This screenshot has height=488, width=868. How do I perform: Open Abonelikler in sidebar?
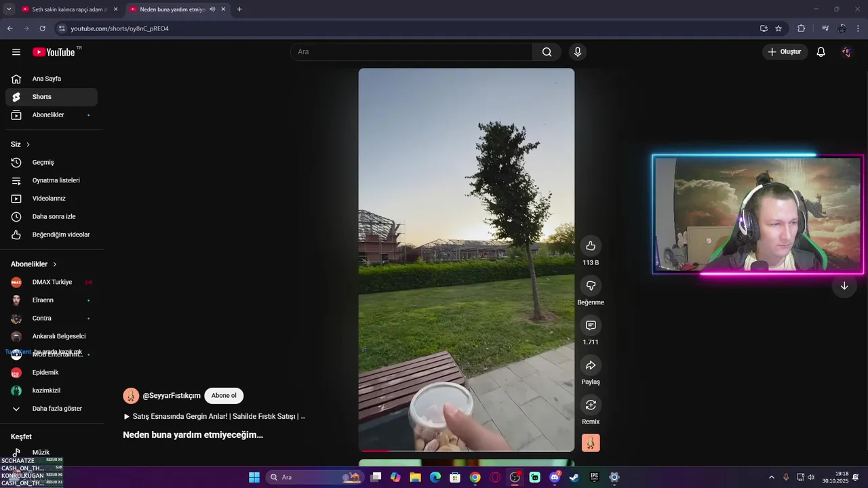coord(52,115)
